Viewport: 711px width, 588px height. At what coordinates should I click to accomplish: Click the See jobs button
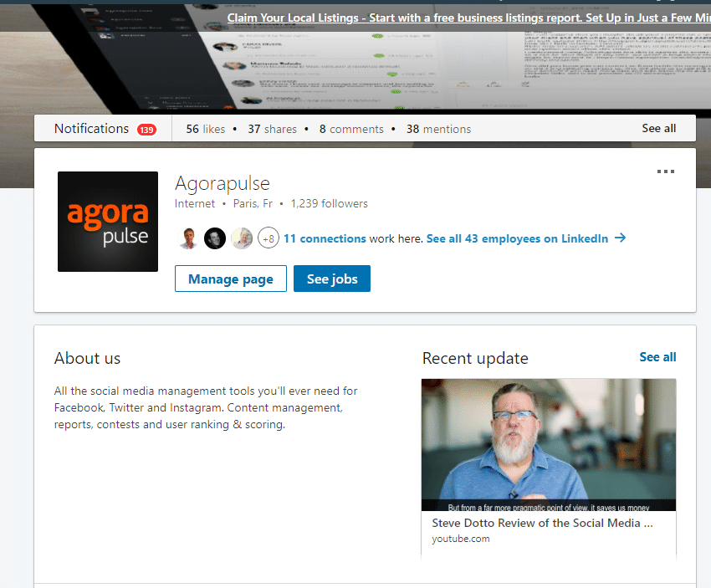[x=332, y=279]
